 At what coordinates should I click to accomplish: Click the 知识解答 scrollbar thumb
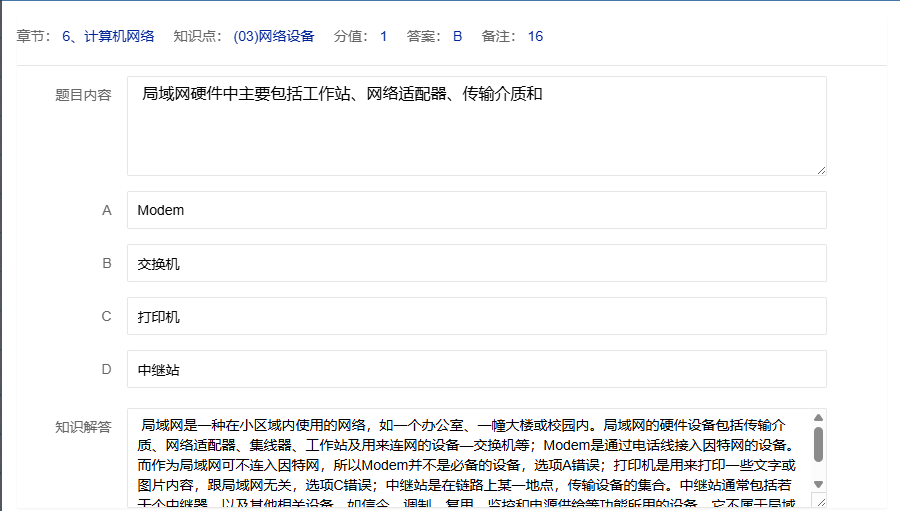point(818,444)
